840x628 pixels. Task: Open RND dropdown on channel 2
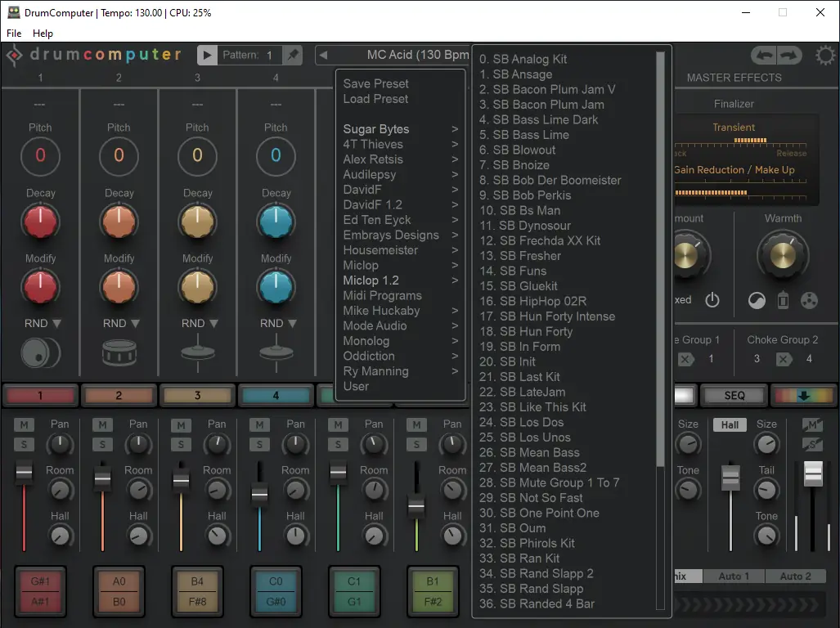121,323
